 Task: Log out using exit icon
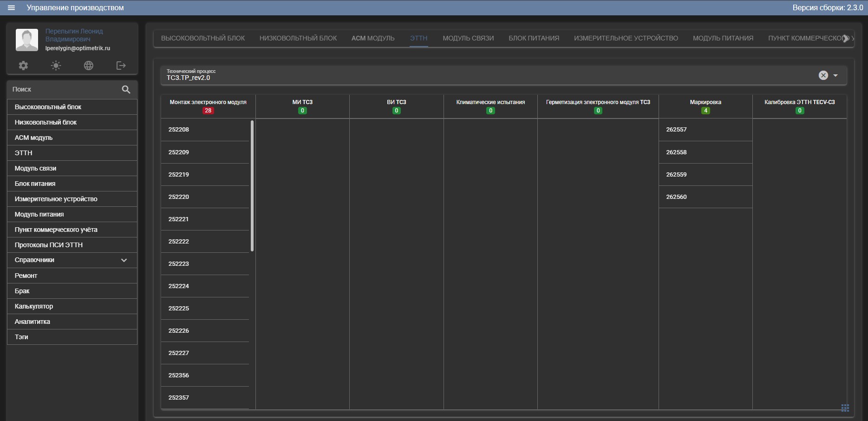[121, 66]
